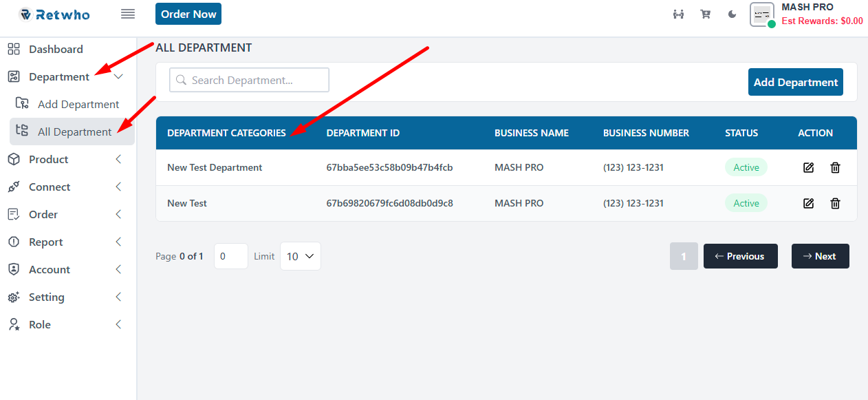The width and height of the screenshot is (868, 400).
Task: Click the page number input field
Action: (230, 256)
